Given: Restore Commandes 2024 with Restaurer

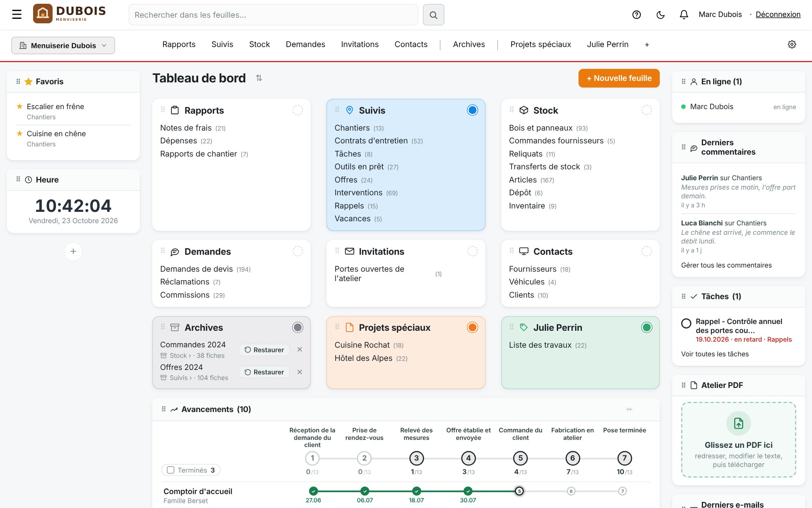Looking at the screenshot, I should click(x=264, y=350).
